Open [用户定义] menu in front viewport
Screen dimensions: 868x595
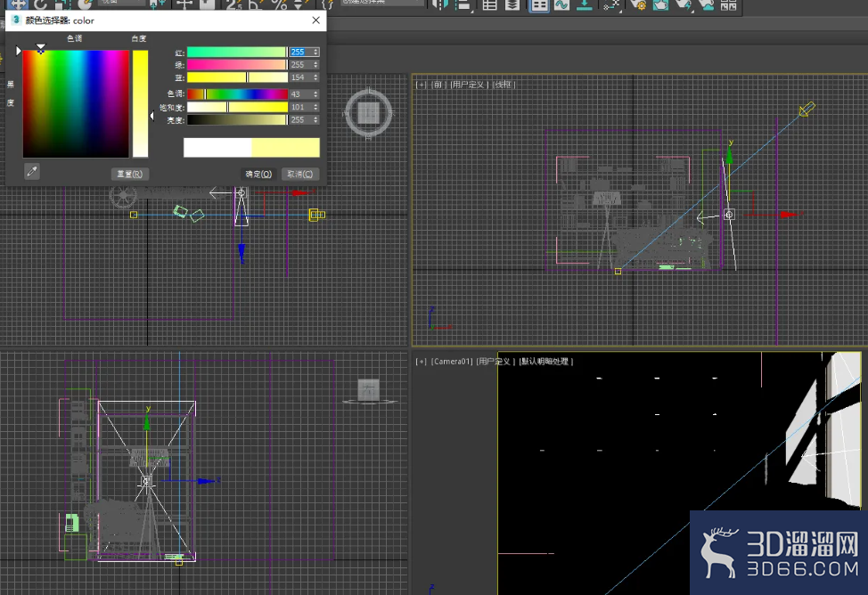[x=469, y=85]
